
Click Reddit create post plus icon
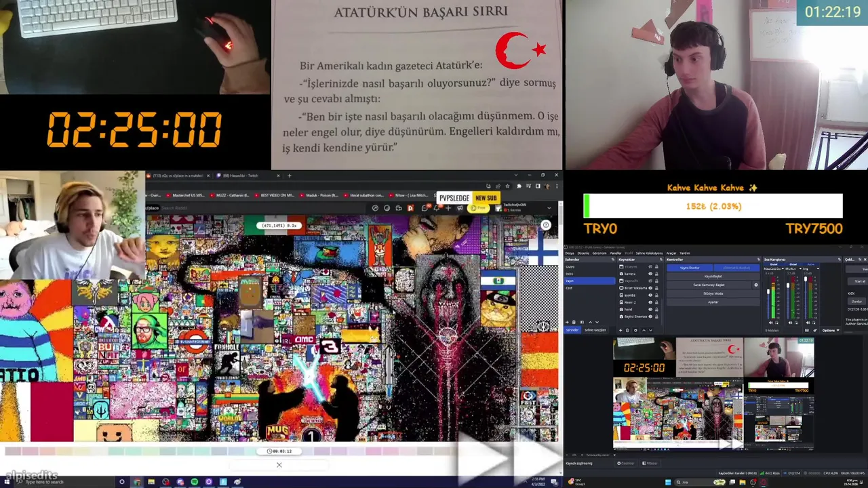[448, 208]
